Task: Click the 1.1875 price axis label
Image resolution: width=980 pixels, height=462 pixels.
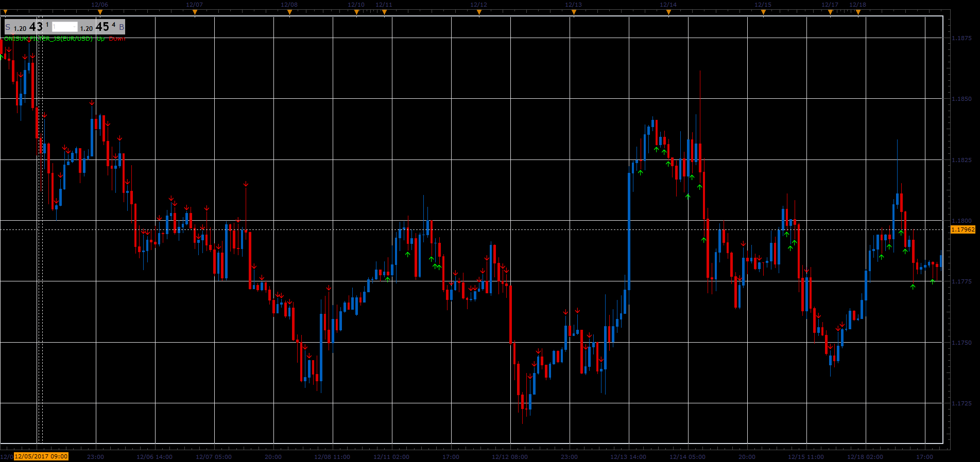Action: coord(961,38)
